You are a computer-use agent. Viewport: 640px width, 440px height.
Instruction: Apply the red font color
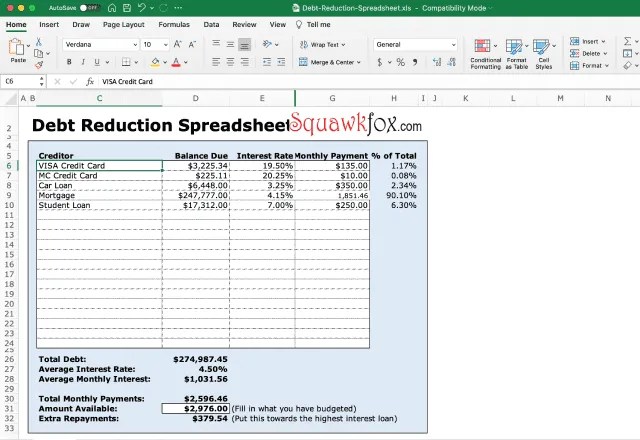coord(176,62)
